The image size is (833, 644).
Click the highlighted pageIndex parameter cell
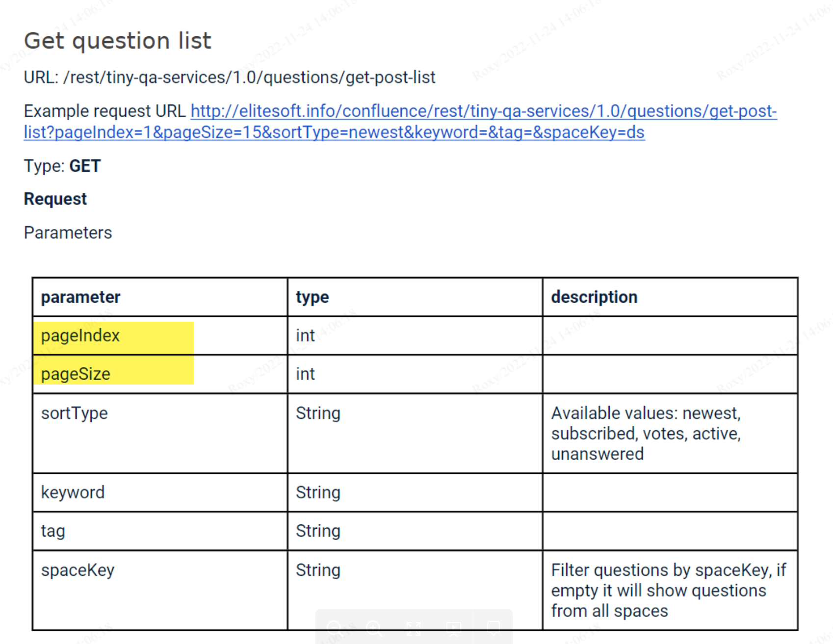tap(80, 336)
